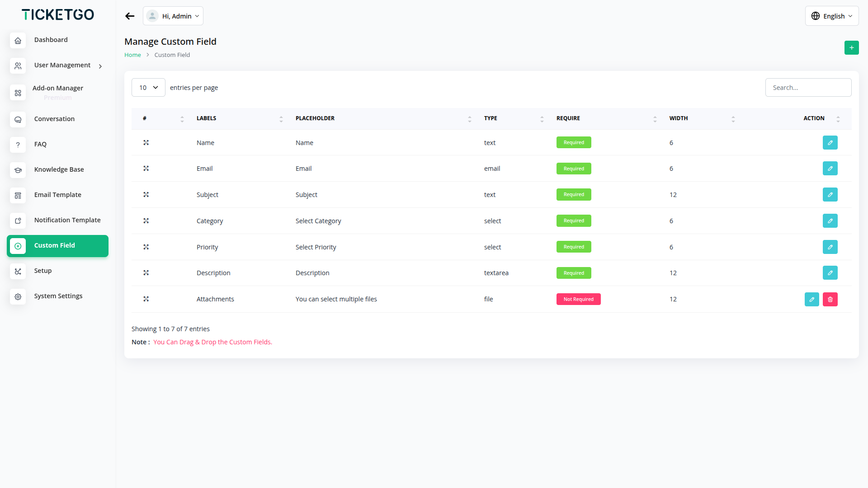Screen dimensions: 868x488
Task: Edit the Name custom field
Action: click(830, 143)
